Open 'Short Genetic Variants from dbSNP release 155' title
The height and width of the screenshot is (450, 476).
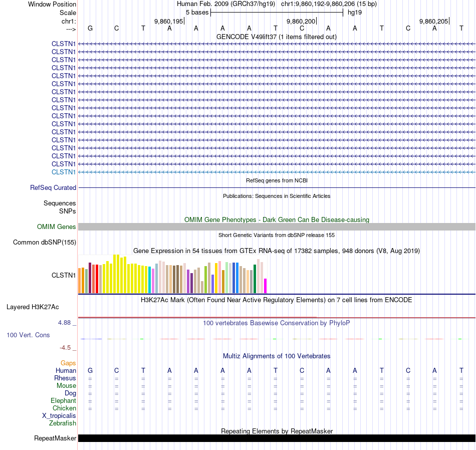[277, 235]
